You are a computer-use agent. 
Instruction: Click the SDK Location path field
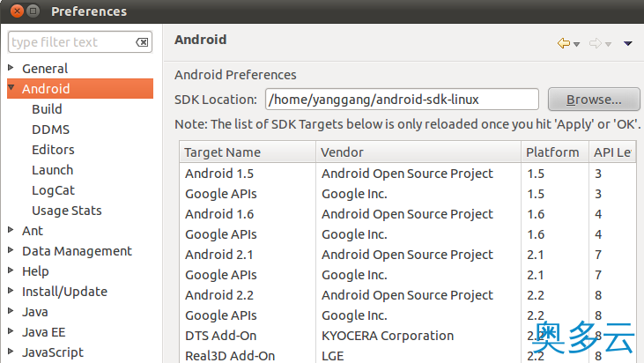[x=402, y=99]
